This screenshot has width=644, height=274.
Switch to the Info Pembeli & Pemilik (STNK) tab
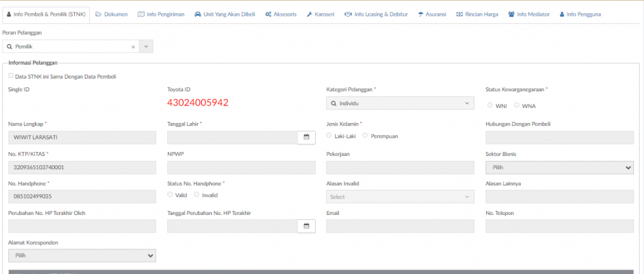[46, 14]
